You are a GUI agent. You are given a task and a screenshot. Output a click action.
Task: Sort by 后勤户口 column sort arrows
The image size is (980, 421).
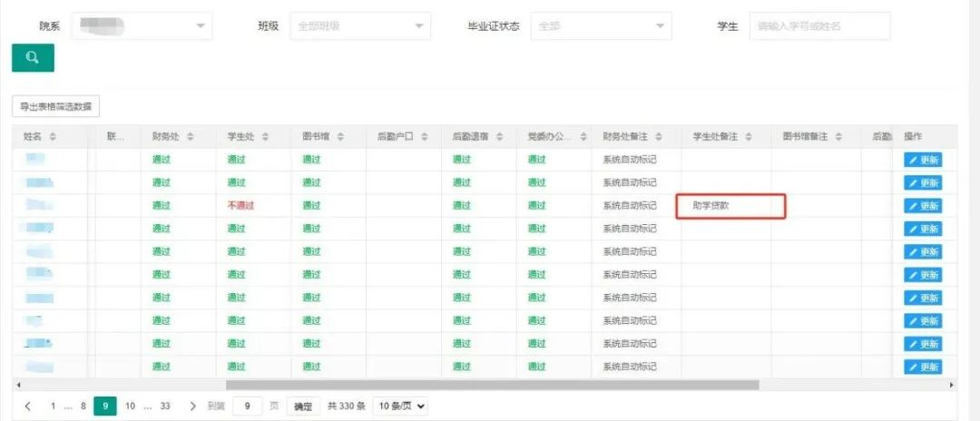click(x=423, y=137)
